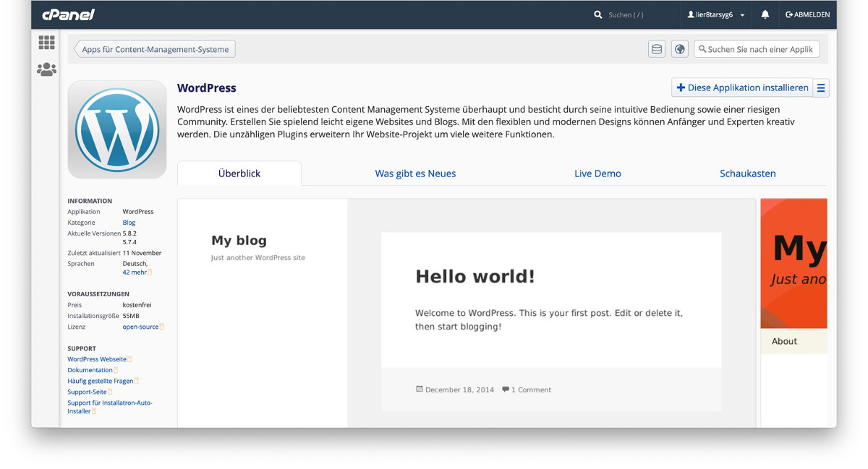Click the 55MB installation size
Viewport: 868px width, 469px height.
pyautogui.click(x=131, y=316)
